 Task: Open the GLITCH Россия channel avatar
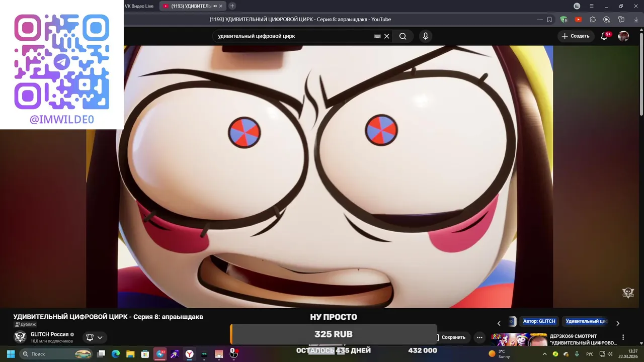(20, 337)
